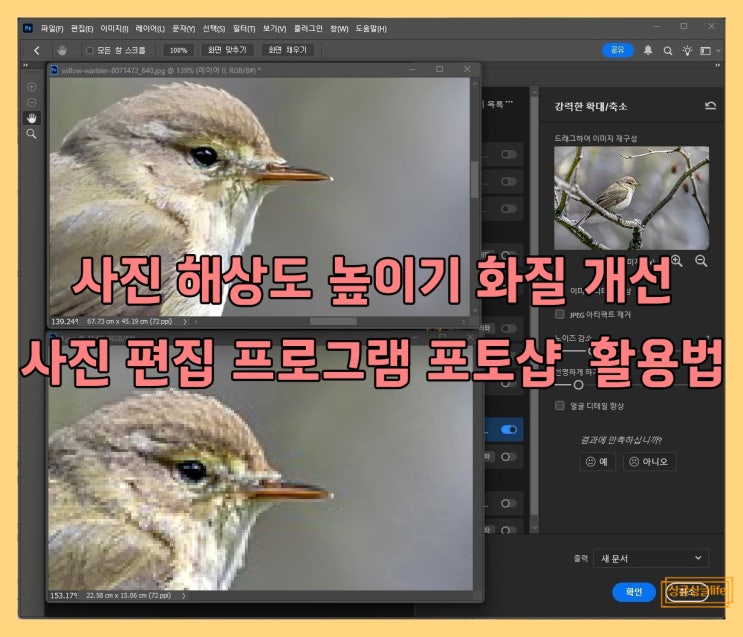Open the 선택(S) menu

click(214, 29)
